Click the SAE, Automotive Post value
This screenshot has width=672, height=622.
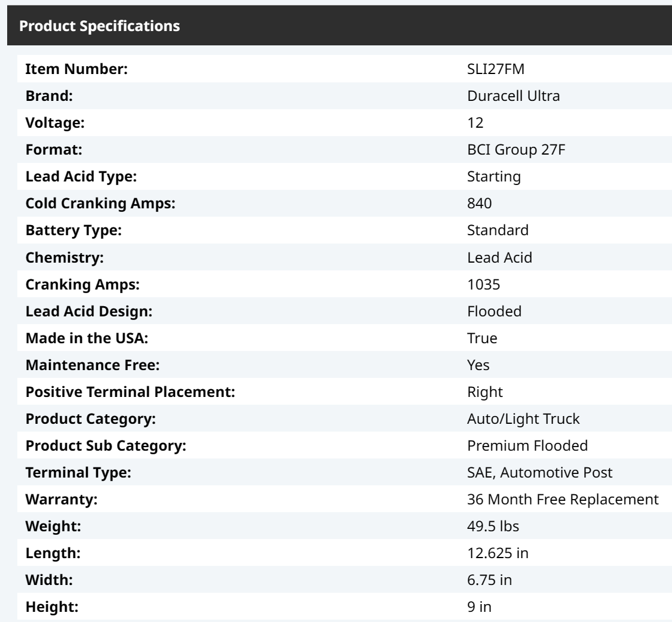click(539, 473)
